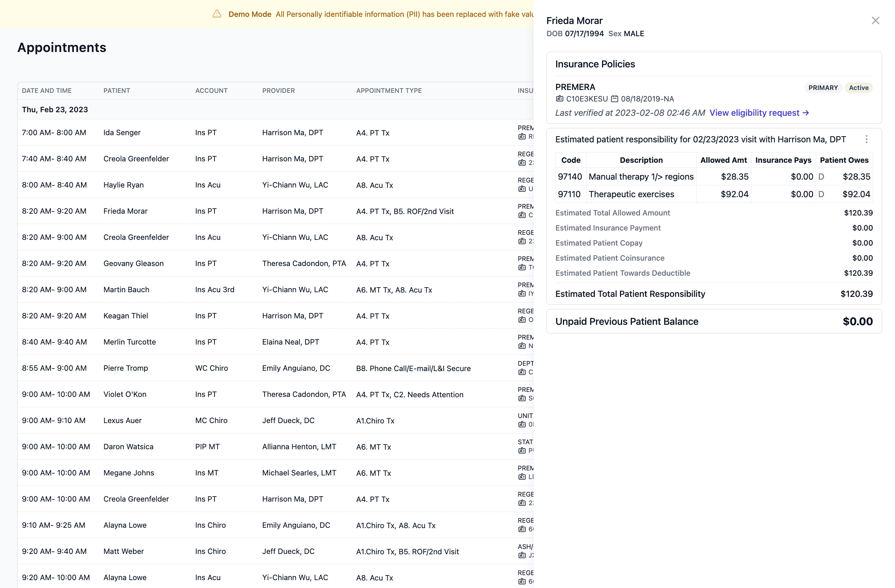
Task: Click insurance card icon in Lexus Auer row
Action: tap(522, 425)
